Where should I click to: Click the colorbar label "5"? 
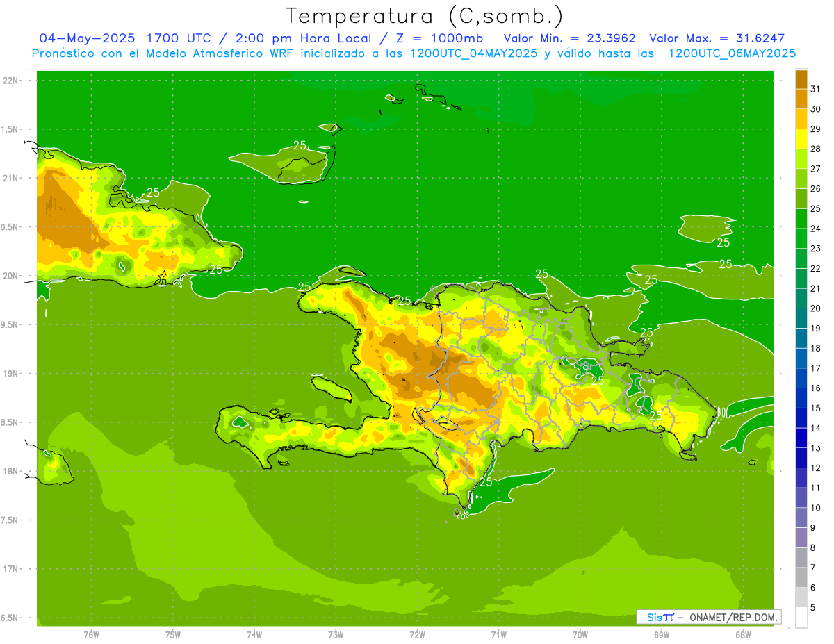812,607
